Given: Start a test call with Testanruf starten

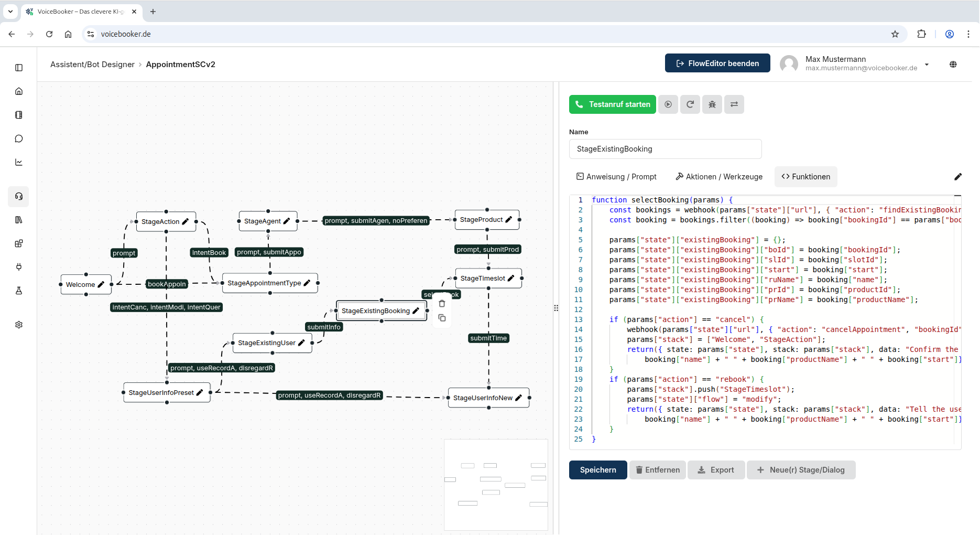Looking at the screenshot, I should point(612,104).
